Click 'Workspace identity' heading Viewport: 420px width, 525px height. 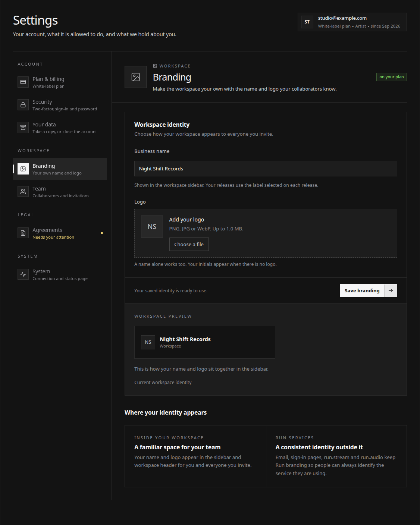[x=162, y=125]
